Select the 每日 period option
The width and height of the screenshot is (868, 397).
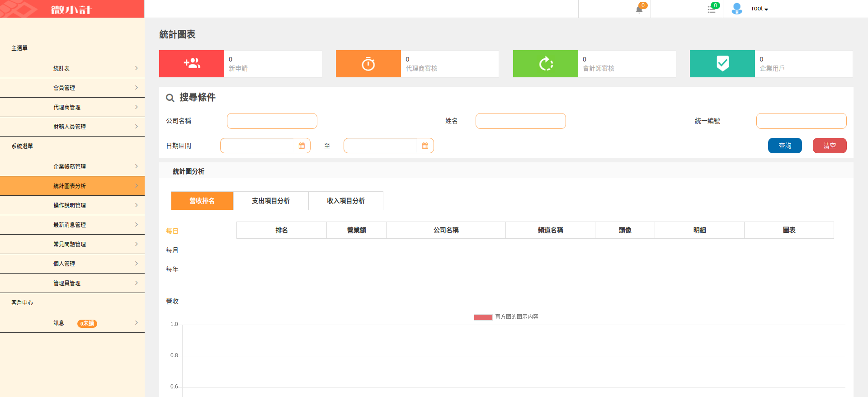pyautogui.click(x=172, y=231)
